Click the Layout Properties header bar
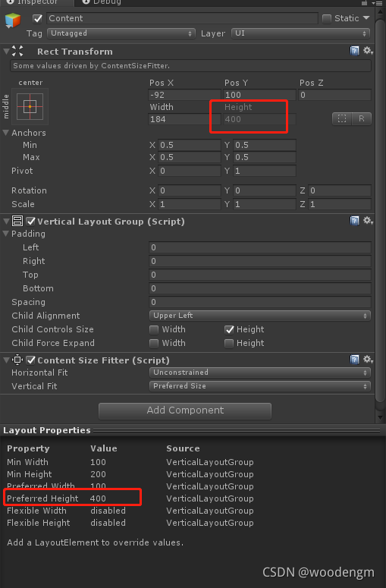This screenshot has height=588, width=386. pyautogui.click(x=193, y=430)
